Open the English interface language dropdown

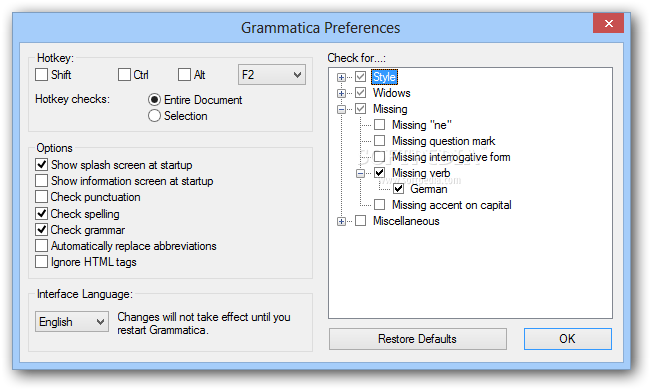point(72,321)
